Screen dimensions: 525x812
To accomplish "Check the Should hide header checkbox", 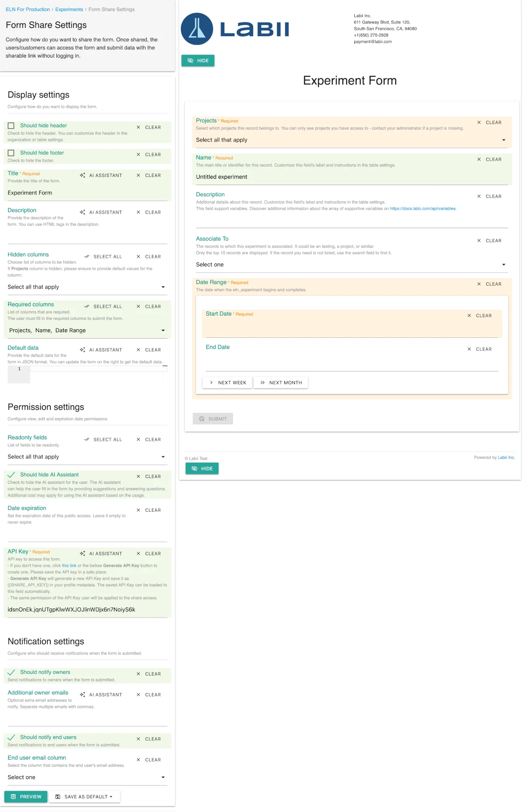I will pos(11,126).
